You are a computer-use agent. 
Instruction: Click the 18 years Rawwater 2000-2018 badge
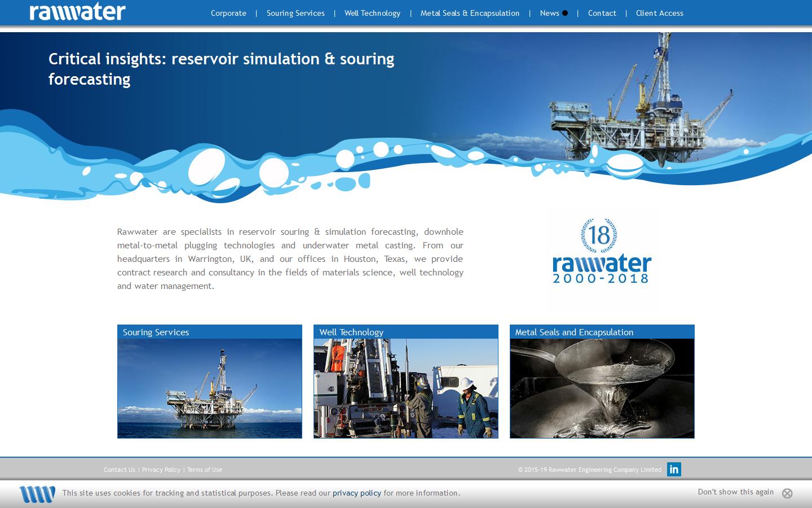pyautogui.click(x=602, y=251)
